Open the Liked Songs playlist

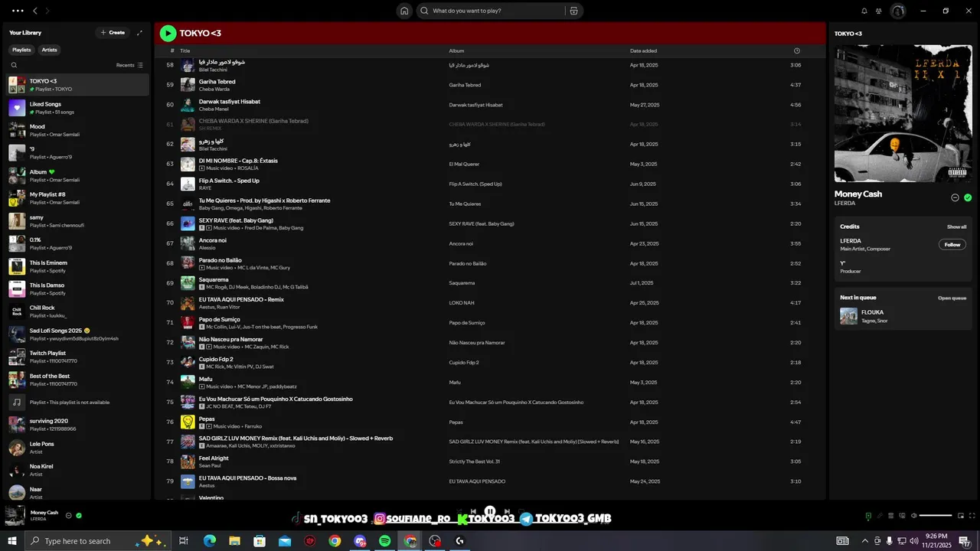click(77, 108)
